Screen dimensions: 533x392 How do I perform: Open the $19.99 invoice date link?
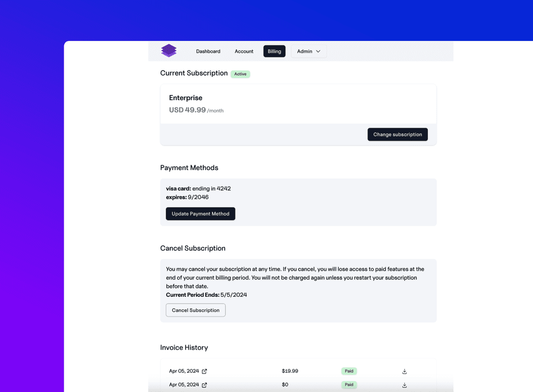tap(184, 371)
